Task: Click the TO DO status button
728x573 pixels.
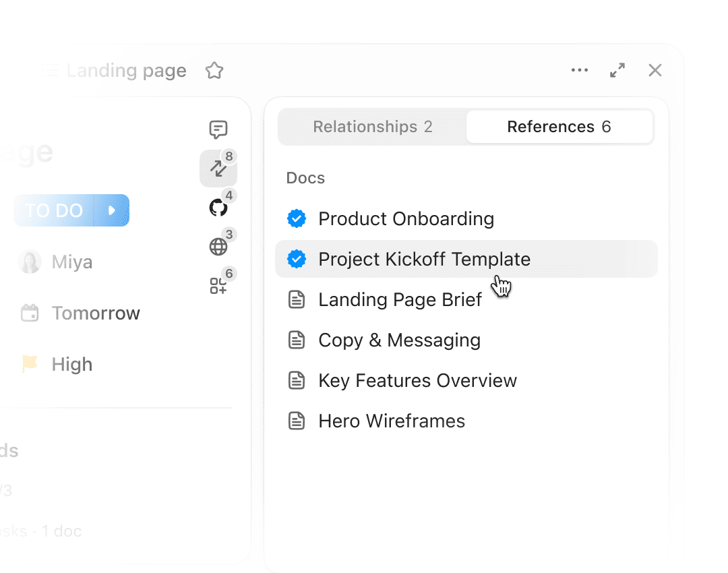Action: click(x=54, y=210)
